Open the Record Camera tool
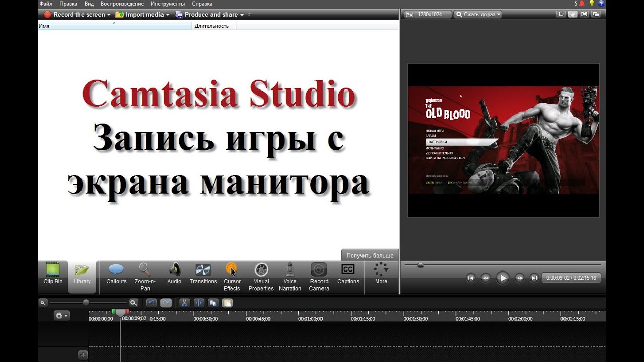The image size is (644, 362). click(x=319, y=277)
